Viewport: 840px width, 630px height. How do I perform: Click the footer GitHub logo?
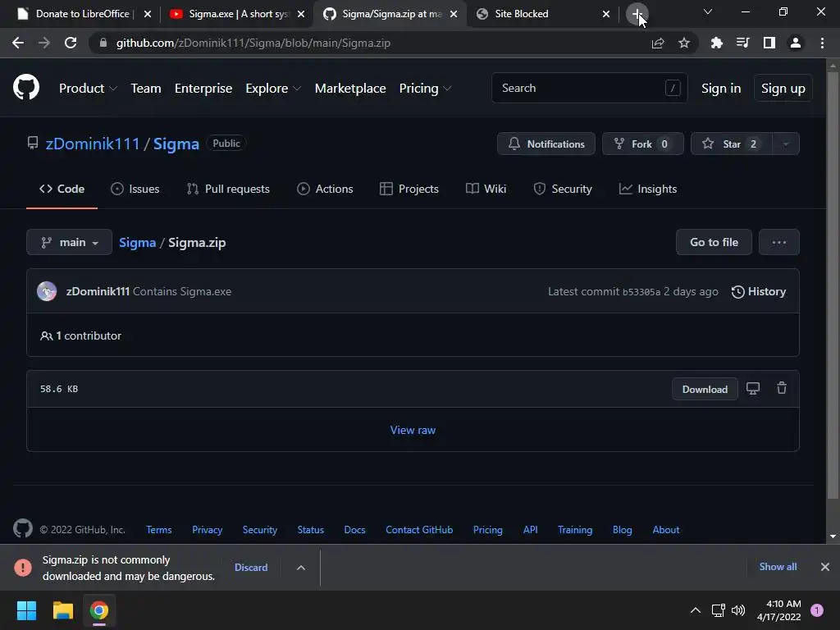22,529
